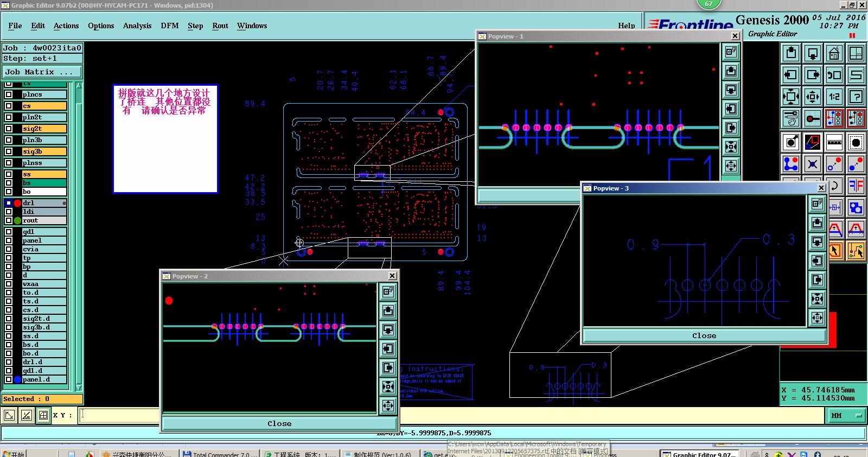Toggle checkbox for layer plncs
The width and height of the screenshot is (868, 457).
point(9,94)
